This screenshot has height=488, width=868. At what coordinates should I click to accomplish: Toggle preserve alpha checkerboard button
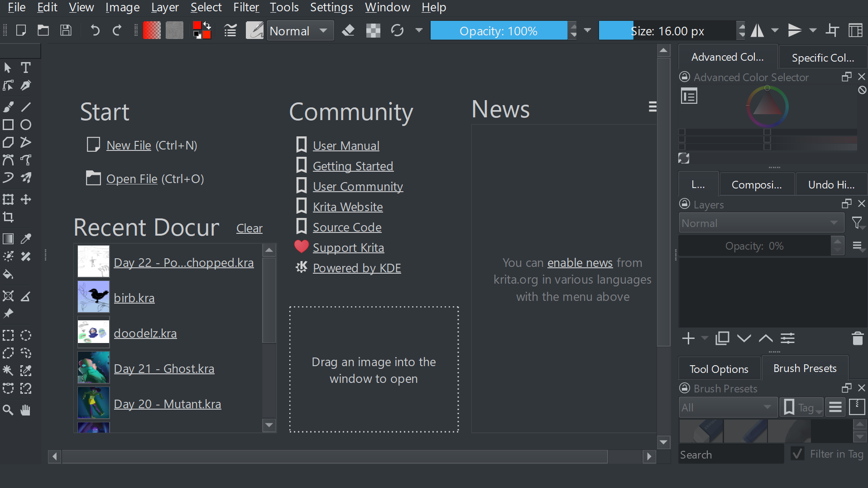tap(373, 31)
